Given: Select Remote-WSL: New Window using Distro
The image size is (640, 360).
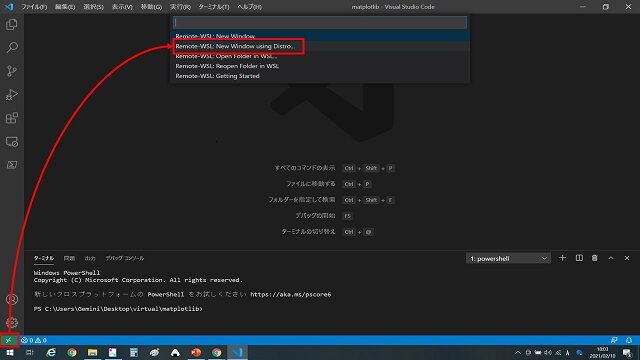Looking at the screenshot, I should 320,46.
